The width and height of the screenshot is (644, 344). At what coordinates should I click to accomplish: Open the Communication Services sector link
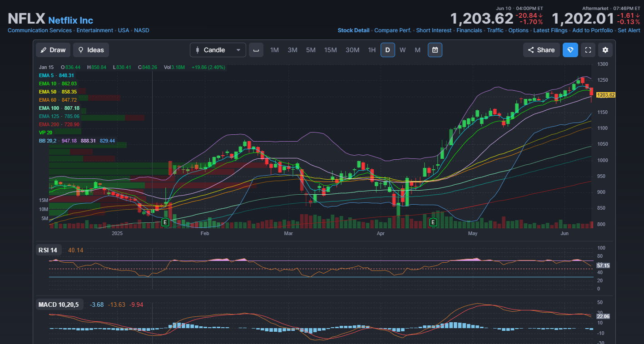40,30
